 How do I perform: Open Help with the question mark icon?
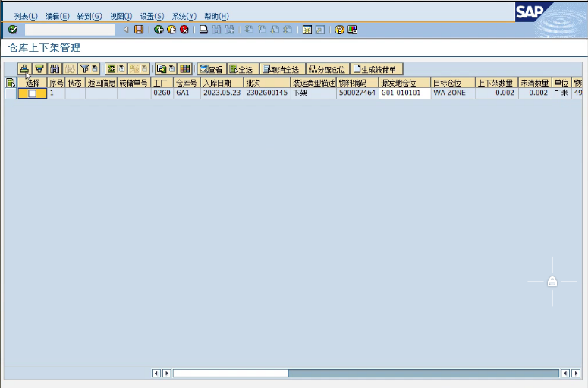coord(339,30)
